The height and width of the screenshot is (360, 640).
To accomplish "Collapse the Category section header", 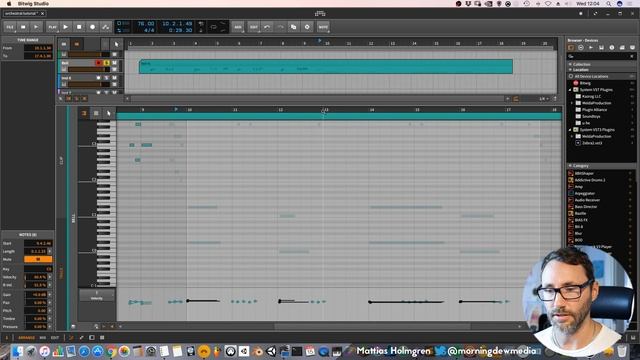I will tap(601, 166).
